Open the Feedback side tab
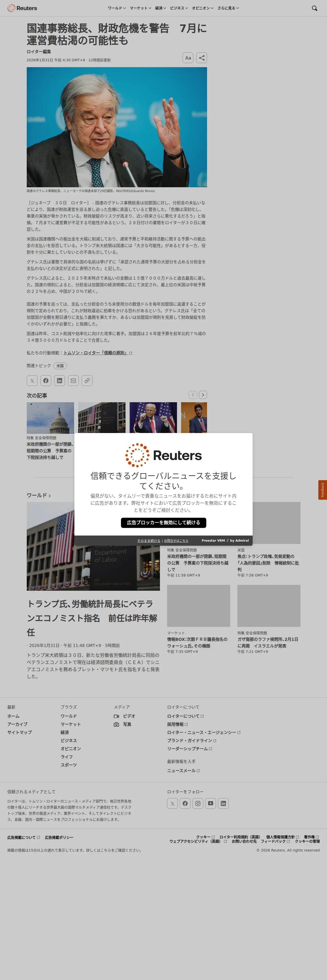The width and height of the screenshot is (327, 980). pos(322,490)
